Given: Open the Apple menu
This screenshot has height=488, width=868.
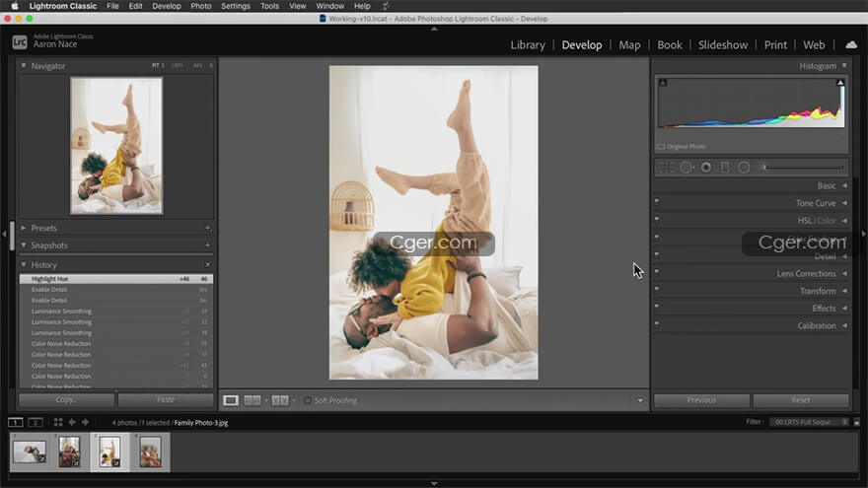Looking at the screenshot, I should pos(15,6).
